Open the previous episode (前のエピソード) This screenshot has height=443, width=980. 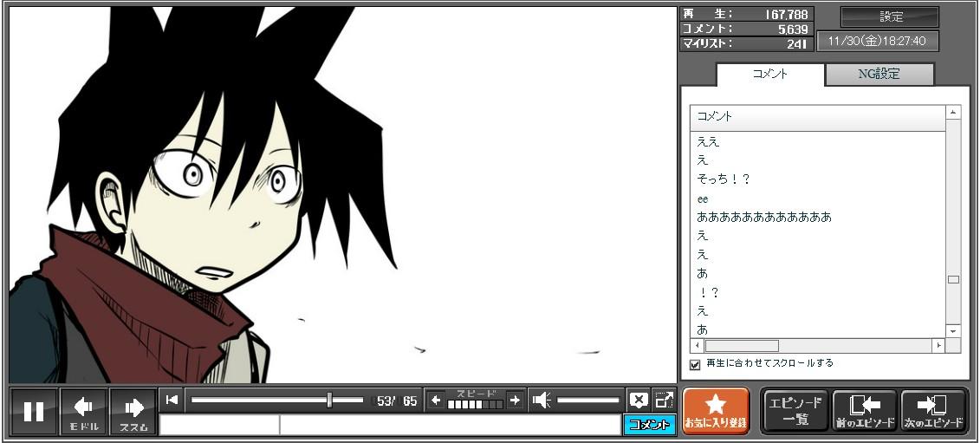[x=864, y=411]
